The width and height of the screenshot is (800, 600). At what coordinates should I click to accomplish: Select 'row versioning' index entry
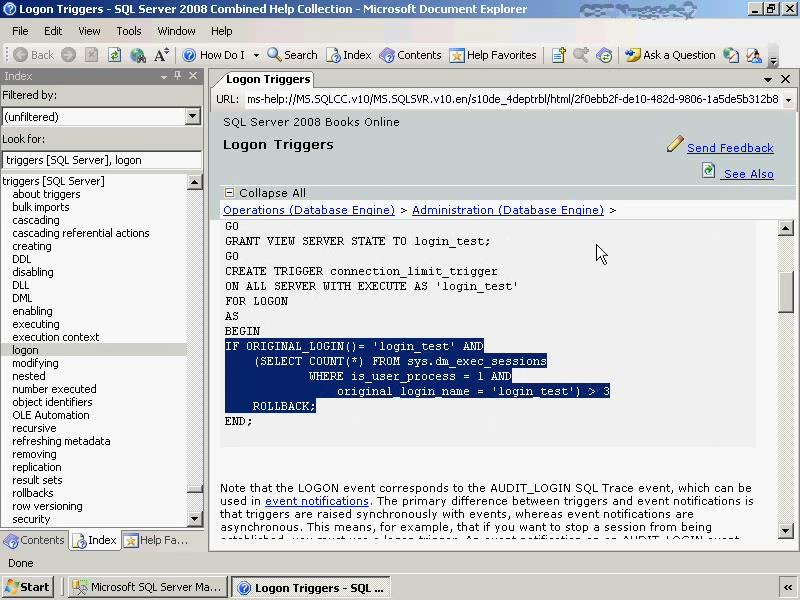47,506
